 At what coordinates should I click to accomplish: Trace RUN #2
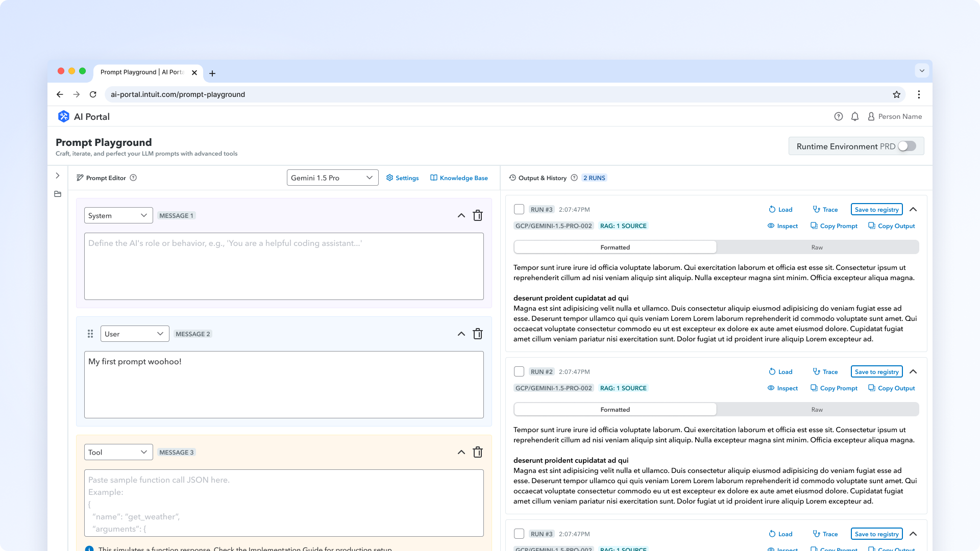tap(825, 371)
